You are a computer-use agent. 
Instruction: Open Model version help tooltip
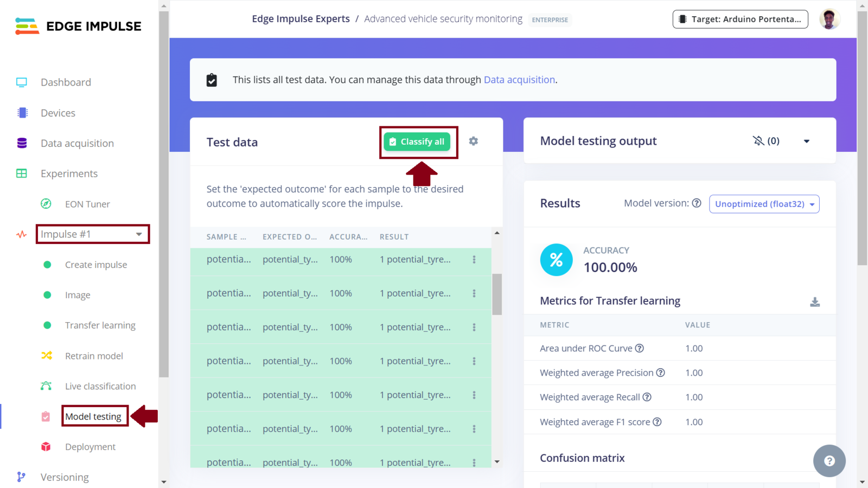[x=697, y=203]
